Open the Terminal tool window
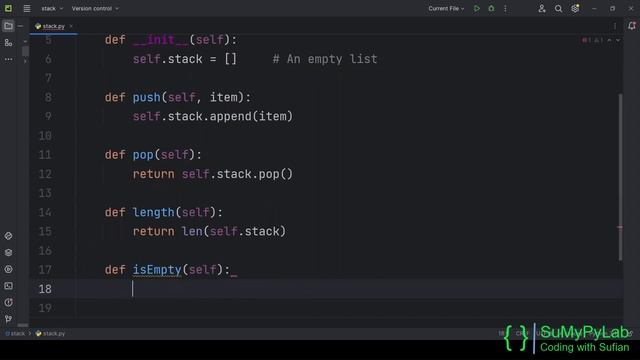The height and width of the screenshot is (360, 640). point(8,286)
